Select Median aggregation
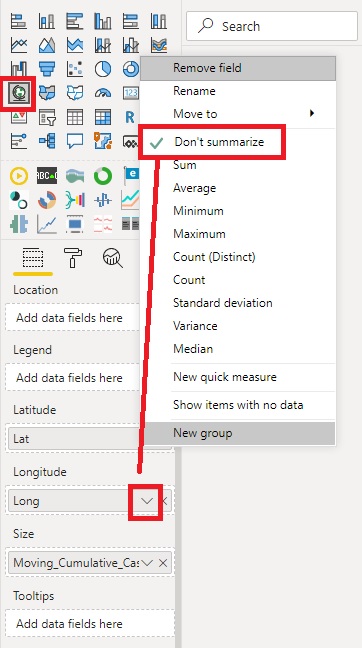 (x=238, y=349)
